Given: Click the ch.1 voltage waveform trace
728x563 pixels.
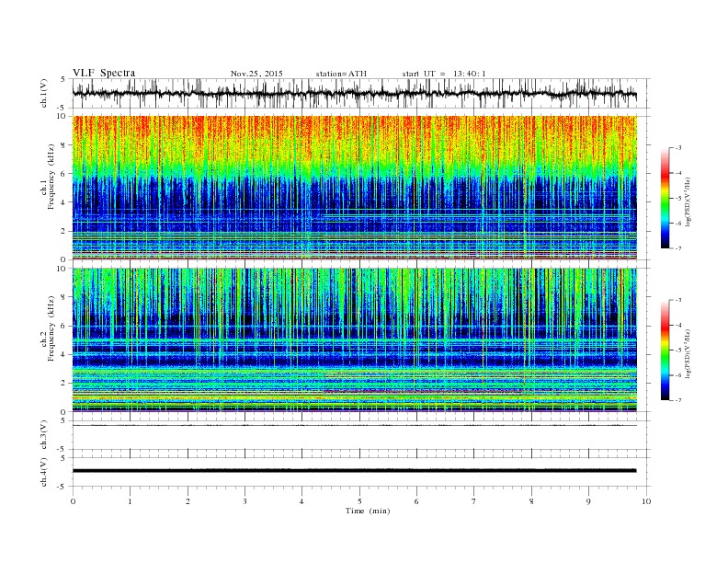Looking at the screenshot, I should click(x=354, y=93).
